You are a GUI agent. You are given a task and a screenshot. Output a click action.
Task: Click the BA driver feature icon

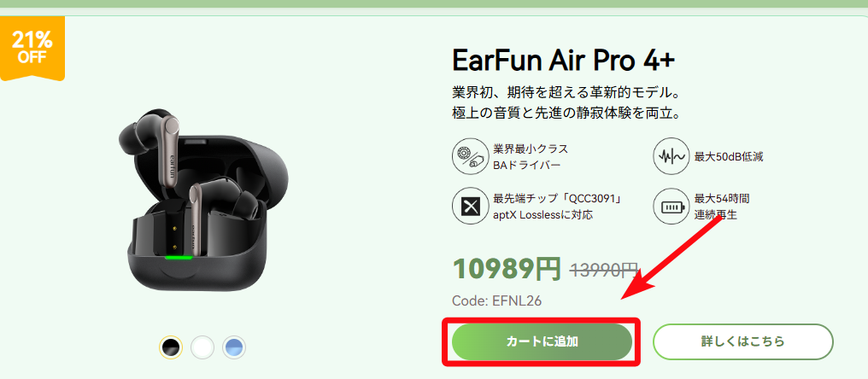(469, 156)
